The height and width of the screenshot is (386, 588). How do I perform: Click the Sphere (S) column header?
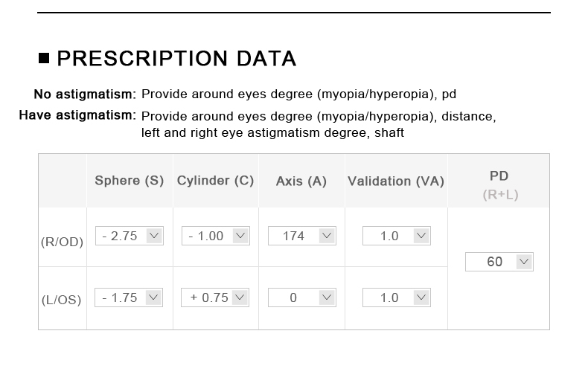[130, 181]
